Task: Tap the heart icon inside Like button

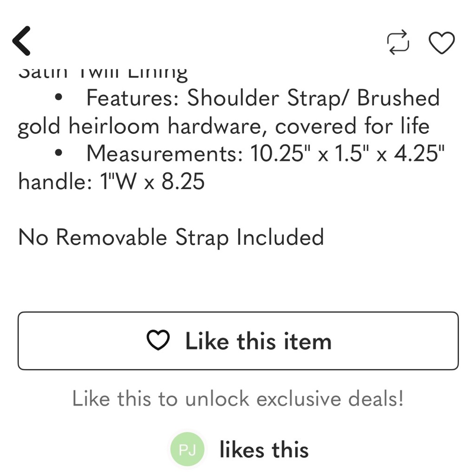Action: click(158, 341)
